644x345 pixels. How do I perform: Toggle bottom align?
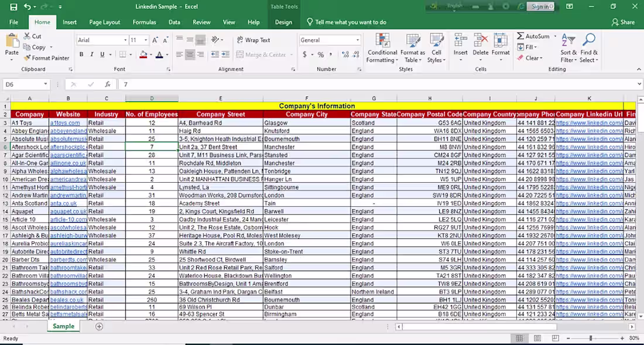(200, 39)
